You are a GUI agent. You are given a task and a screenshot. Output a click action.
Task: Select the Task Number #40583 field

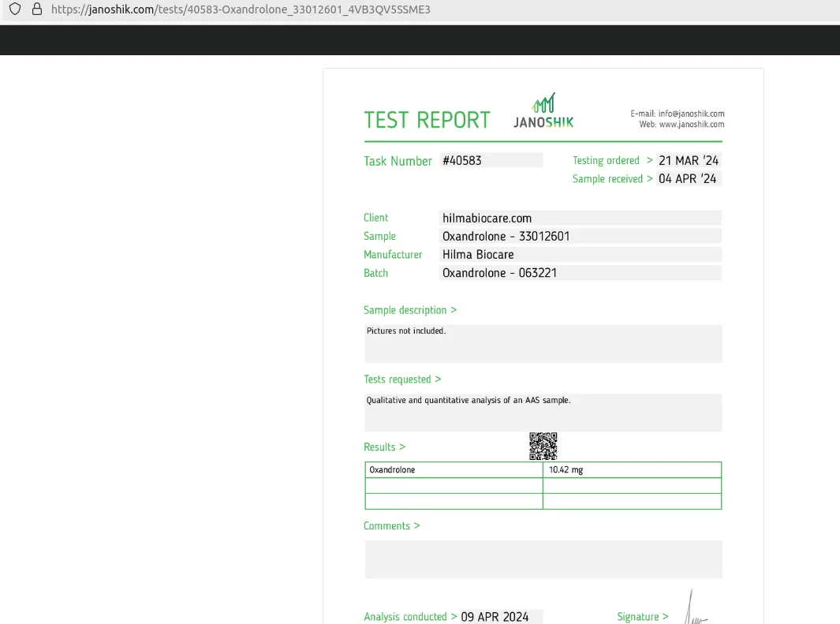pyautogui.click(x=491, y=160)
